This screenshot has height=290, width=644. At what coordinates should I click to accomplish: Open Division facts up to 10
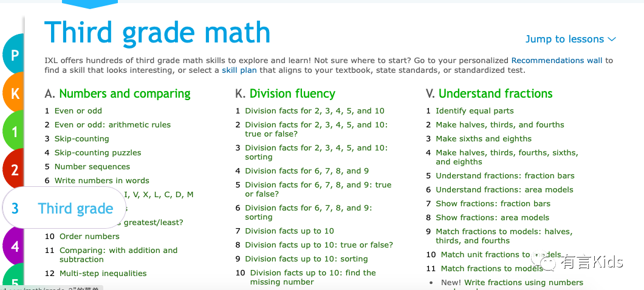click(290, 231)
